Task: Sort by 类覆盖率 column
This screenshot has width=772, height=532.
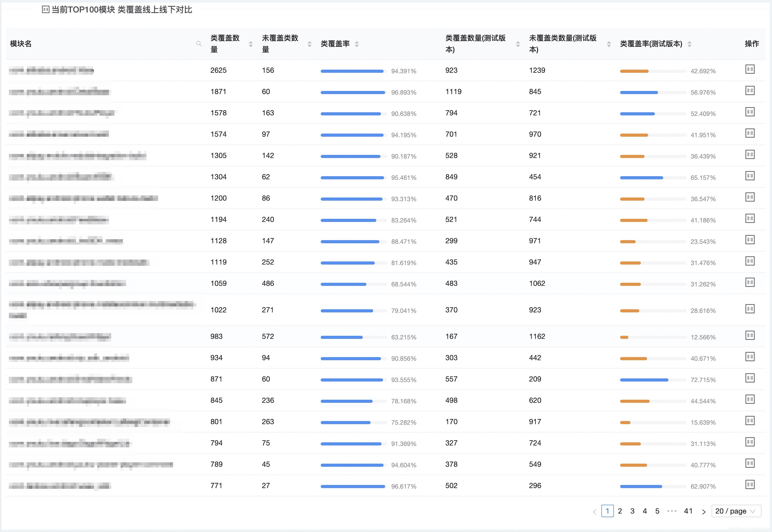Action: (357, 44)
